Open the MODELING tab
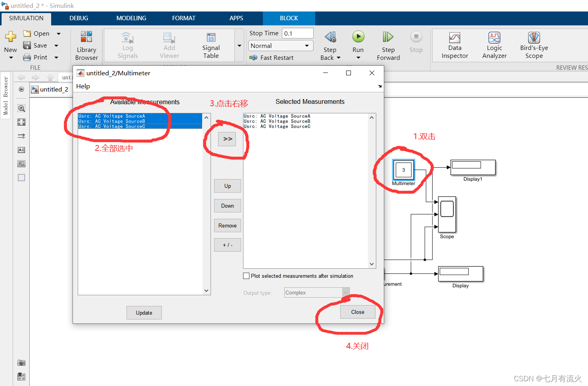This screenshot has width=588, height=386. [x=131, y=18]
